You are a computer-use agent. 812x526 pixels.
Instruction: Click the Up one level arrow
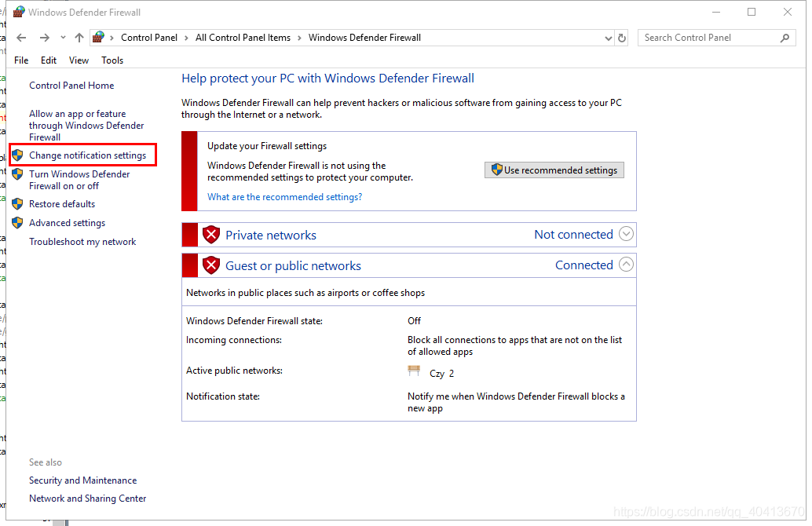[x=79, y=38]
